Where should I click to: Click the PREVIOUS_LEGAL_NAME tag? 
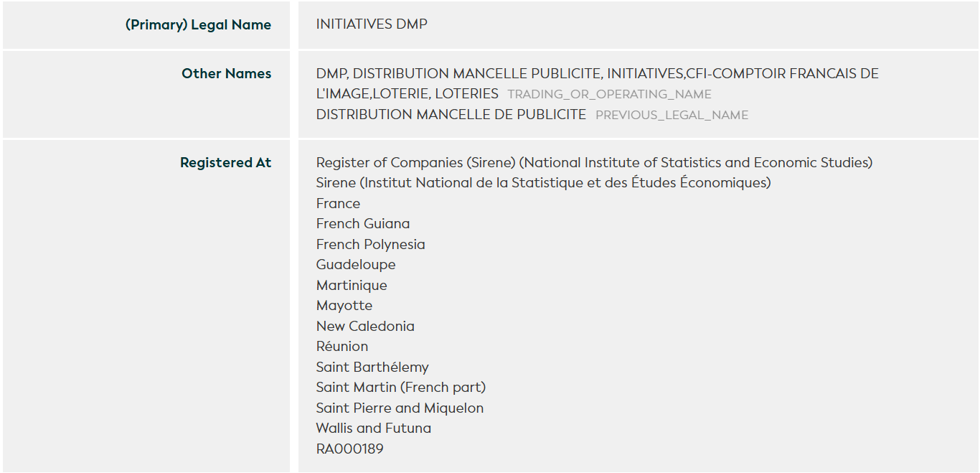tap(672, 115)
